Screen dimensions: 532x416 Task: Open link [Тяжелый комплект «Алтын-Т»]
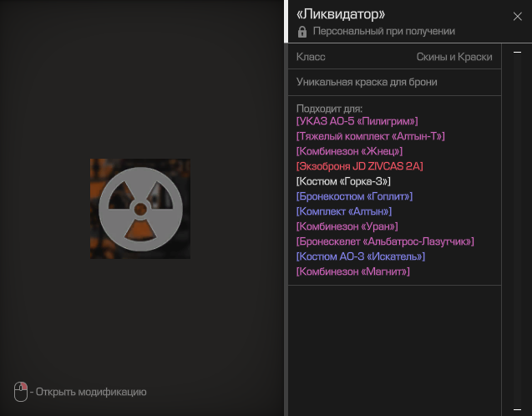[x=370, y=136]
